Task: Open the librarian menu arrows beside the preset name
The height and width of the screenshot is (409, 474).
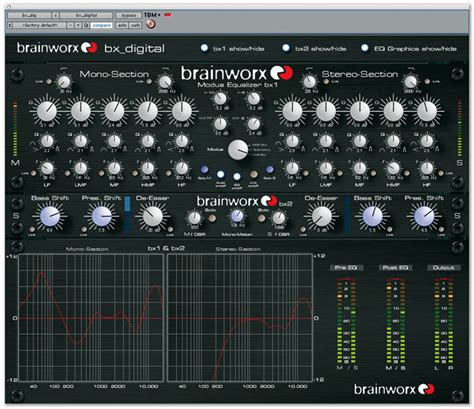Action: pos(10,25)
